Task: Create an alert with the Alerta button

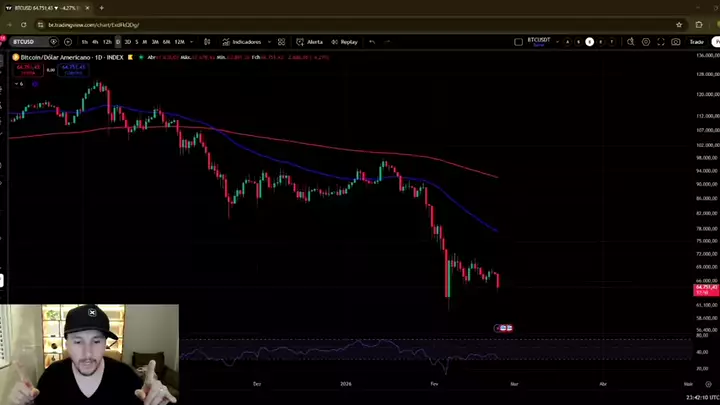Action: (309, 42)
